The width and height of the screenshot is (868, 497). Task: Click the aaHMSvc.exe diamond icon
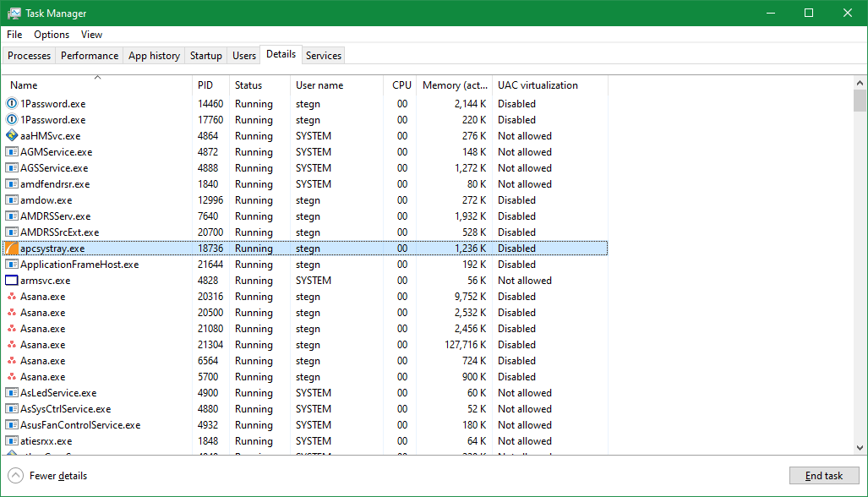[10, 135]
